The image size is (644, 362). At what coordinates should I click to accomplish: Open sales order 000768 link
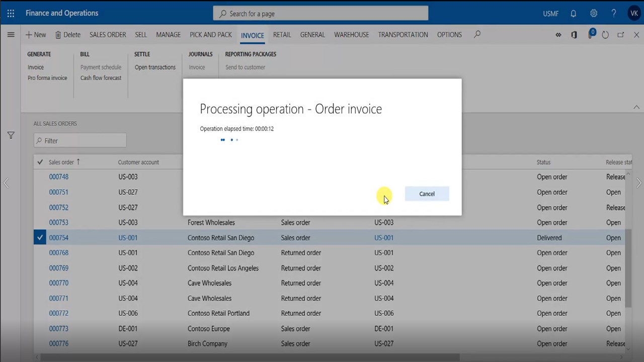pos(59,253)
